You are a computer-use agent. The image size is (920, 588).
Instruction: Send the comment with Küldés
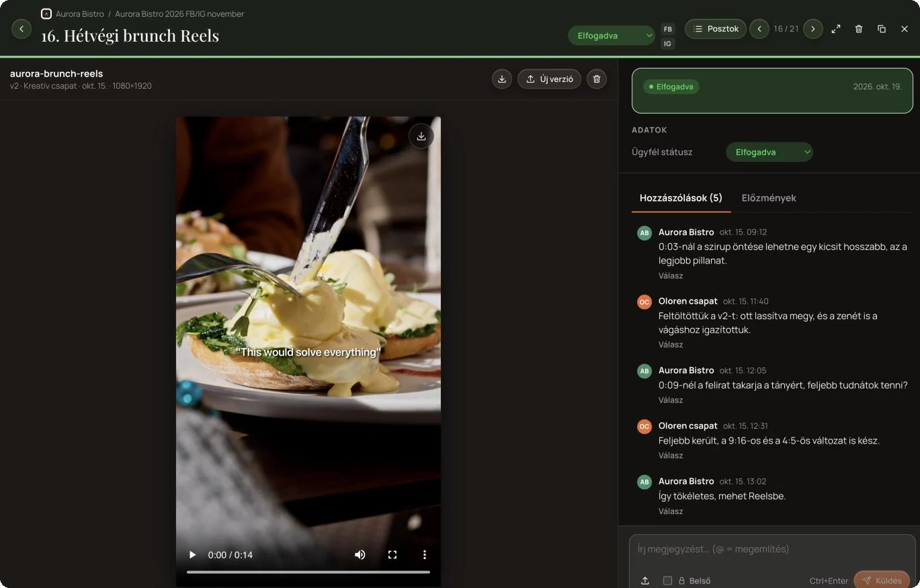coord(882,580)
